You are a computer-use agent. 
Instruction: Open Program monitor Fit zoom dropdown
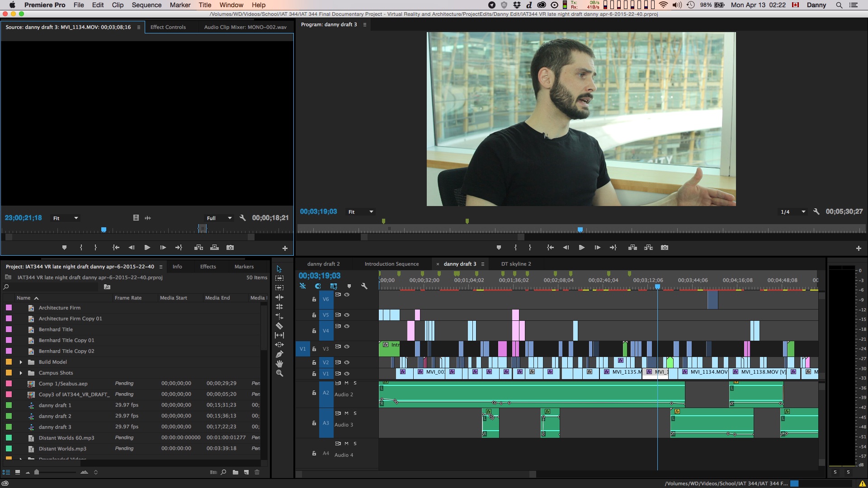(361, 212)
